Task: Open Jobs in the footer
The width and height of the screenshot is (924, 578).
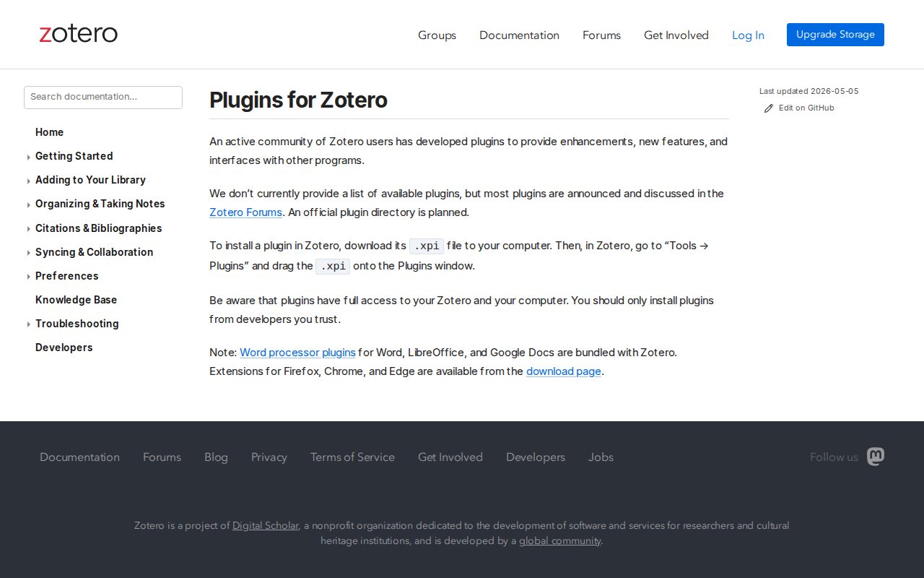Action: 601,457
